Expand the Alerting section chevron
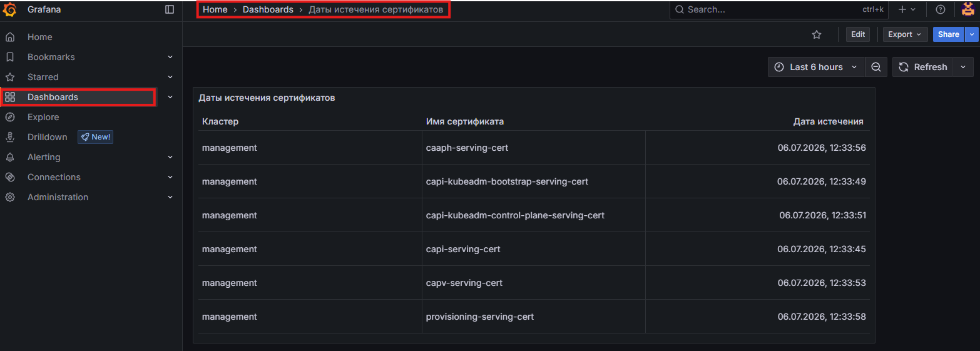980x351 pixels. click(x=170, y=157)
